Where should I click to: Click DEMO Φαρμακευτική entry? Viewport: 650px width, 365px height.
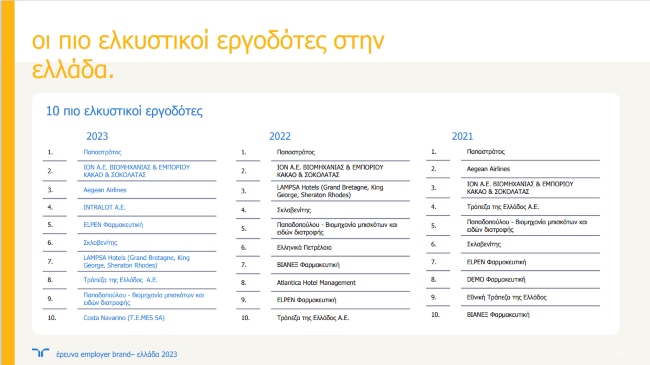click(496, 280)
